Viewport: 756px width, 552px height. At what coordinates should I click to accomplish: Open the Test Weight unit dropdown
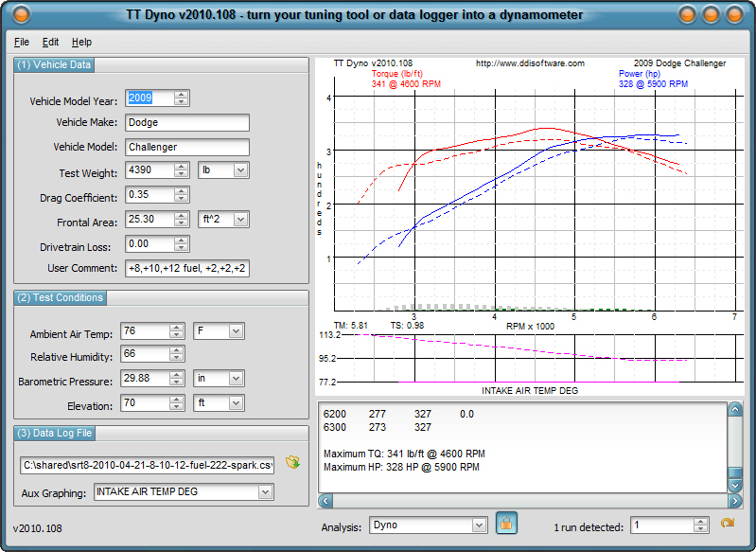coord(240,169)
